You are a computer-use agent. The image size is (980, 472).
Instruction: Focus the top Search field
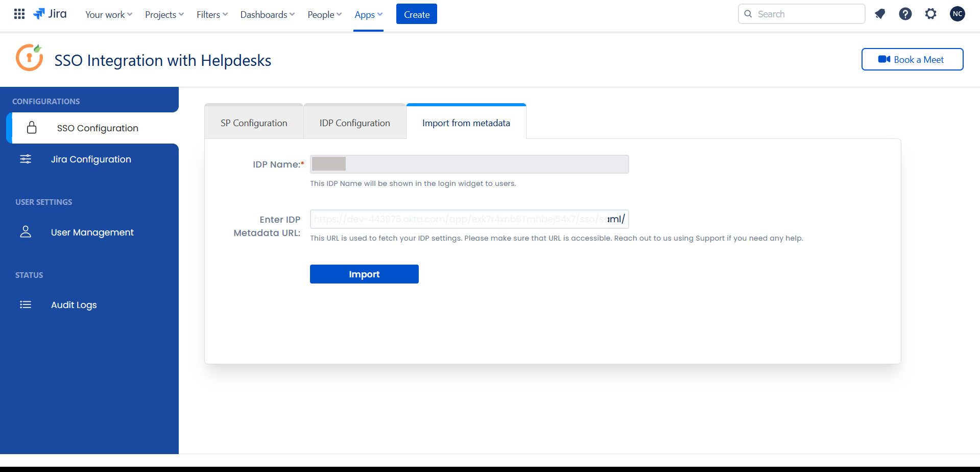(801, 14)
